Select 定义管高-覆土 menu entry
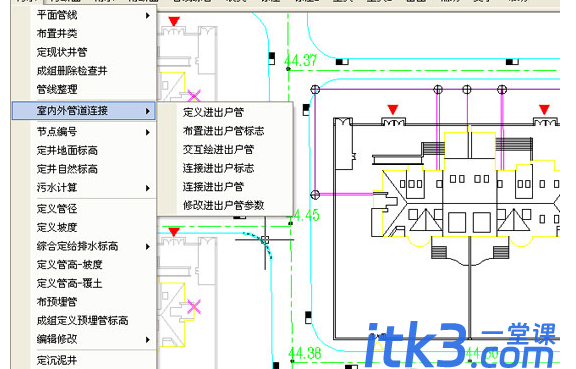This screenshot has height=369, width=576. coord(84,283)
